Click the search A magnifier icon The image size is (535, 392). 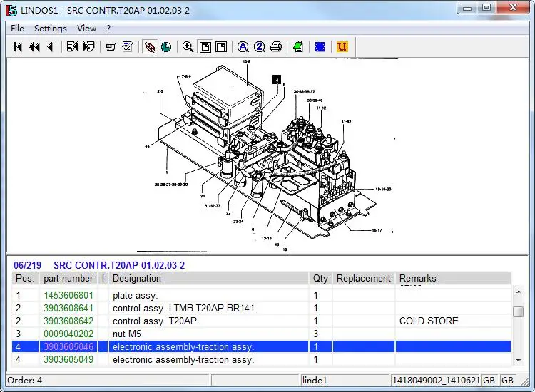pos(243,47)
